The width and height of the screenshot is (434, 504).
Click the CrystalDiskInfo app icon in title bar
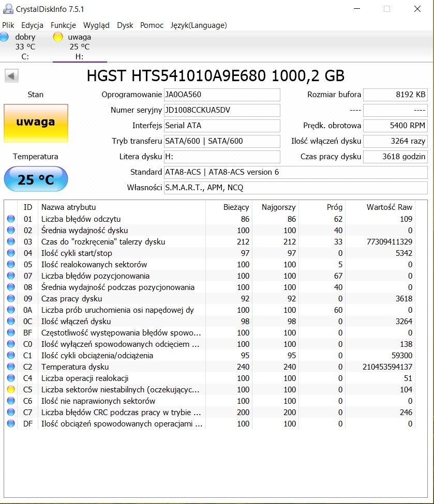pyautogui.click(x=8, y=9)
